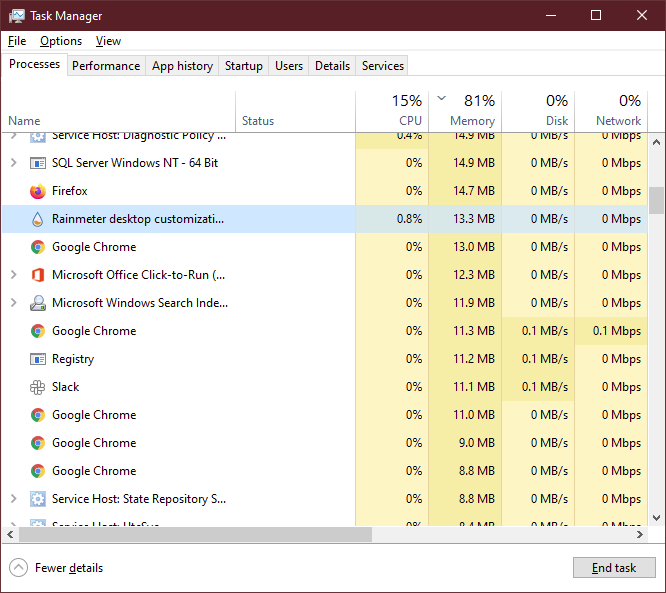Viewport: 666px width, 593px height.
Task: Click the 0.1 Mbps network value
Action: click(x=617, y=331)
